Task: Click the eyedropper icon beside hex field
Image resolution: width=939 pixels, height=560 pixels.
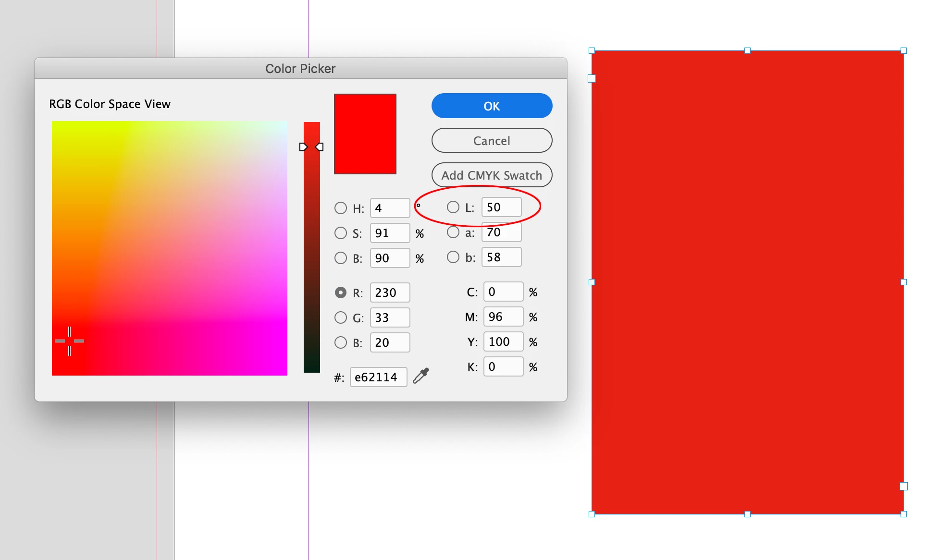Action: pos(420,376)
